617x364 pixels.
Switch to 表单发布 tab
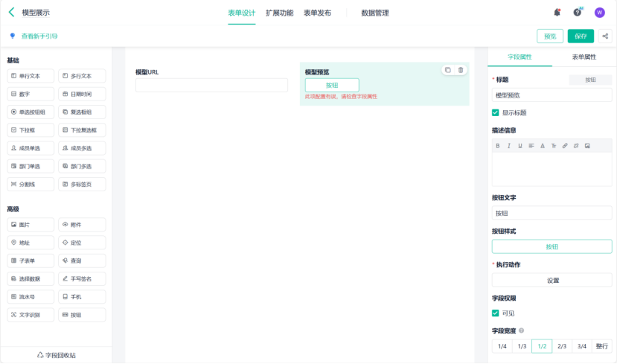coord(317,13)
